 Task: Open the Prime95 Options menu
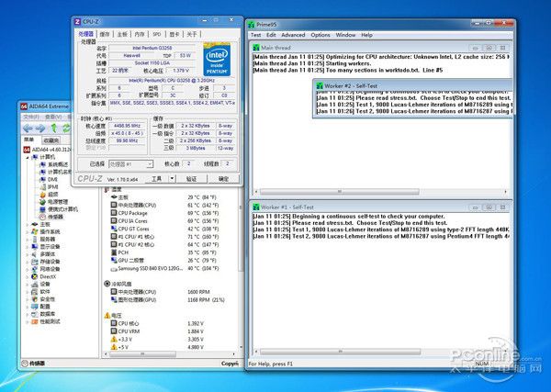320,35
